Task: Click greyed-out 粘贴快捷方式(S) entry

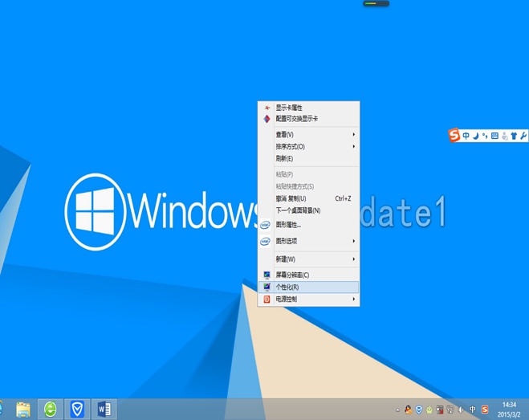Action: click(308, 186)
